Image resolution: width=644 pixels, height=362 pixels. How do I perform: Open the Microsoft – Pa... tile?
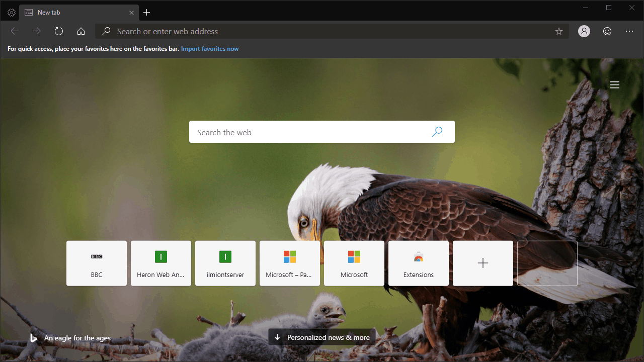[x=290, y=263]
